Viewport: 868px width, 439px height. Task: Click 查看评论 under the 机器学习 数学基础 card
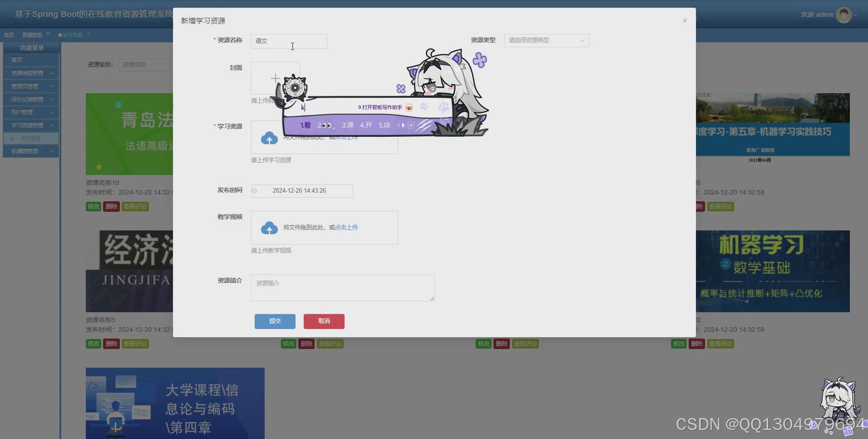pos(720,344)
